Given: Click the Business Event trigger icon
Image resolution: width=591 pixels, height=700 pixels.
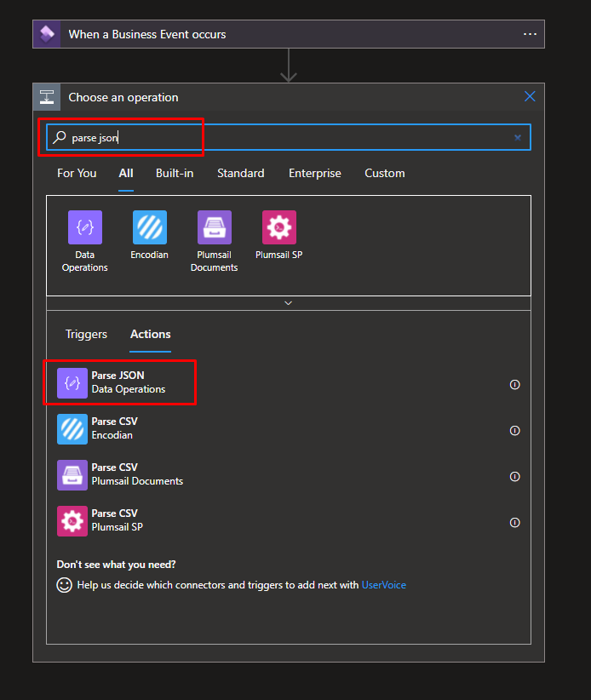Looking at the screenshot, I should tap(47, 34).
